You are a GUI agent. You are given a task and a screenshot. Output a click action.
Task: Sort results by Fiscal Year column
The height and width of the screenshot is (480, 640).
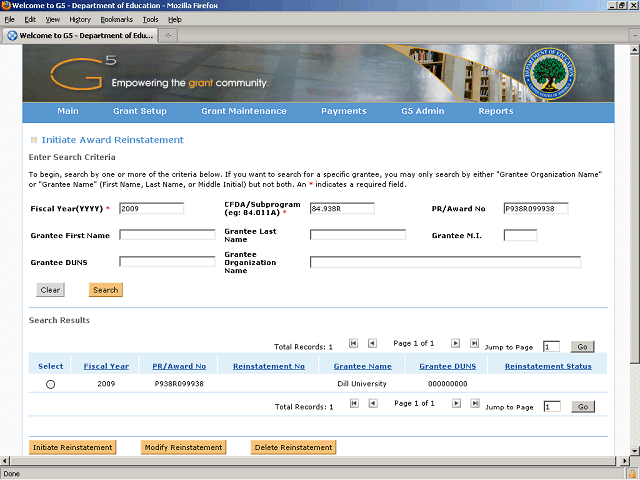(106, 366)
